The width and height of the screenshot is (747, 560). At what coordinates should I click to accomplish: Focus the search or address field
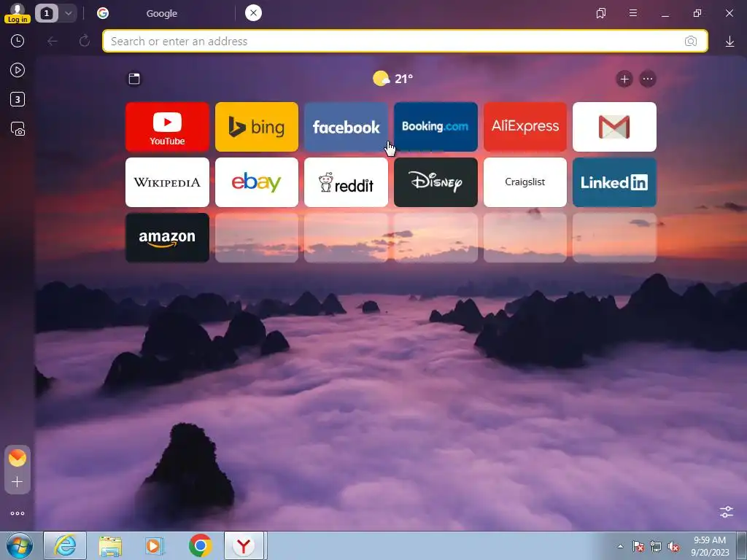tap(405, 42)
